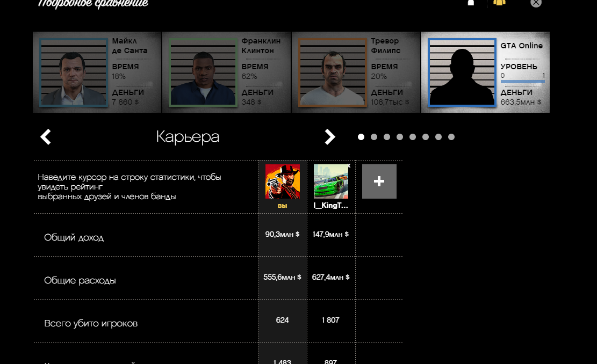Click the yellow group comparison icon

coord(500,2)
